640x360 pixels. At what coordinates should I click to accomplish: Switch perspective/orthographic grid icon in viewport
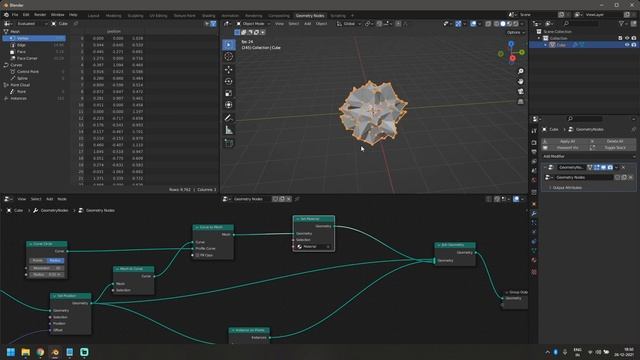[520, 102]
